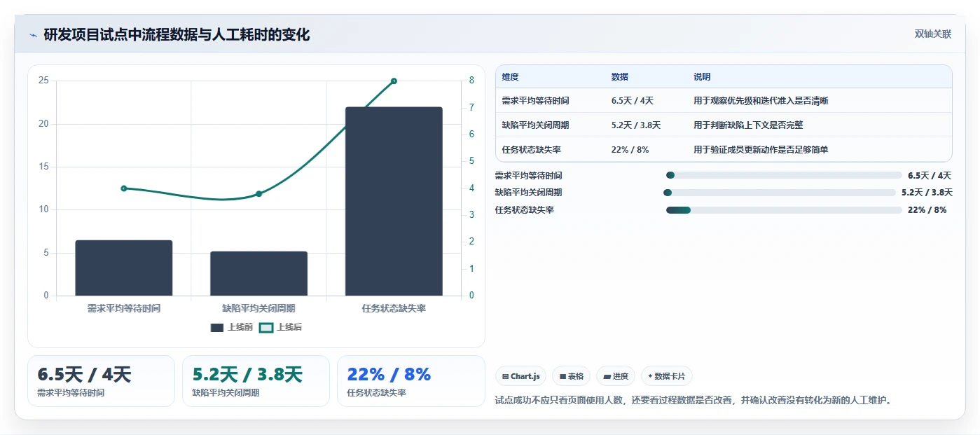This screenshot has height=435, width=980.
Task: Click the 缺陷平均关闭周期 x-axis label
Action: point(258,308)
